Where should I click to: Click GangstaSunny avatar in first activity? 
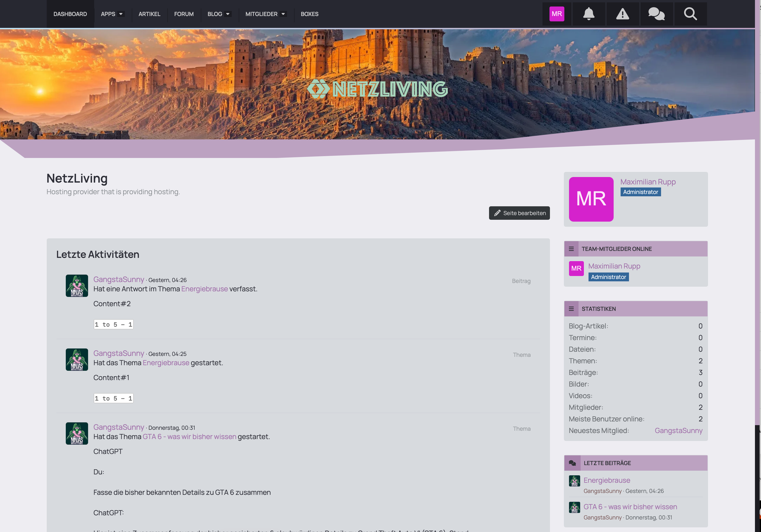click(77, 286)
